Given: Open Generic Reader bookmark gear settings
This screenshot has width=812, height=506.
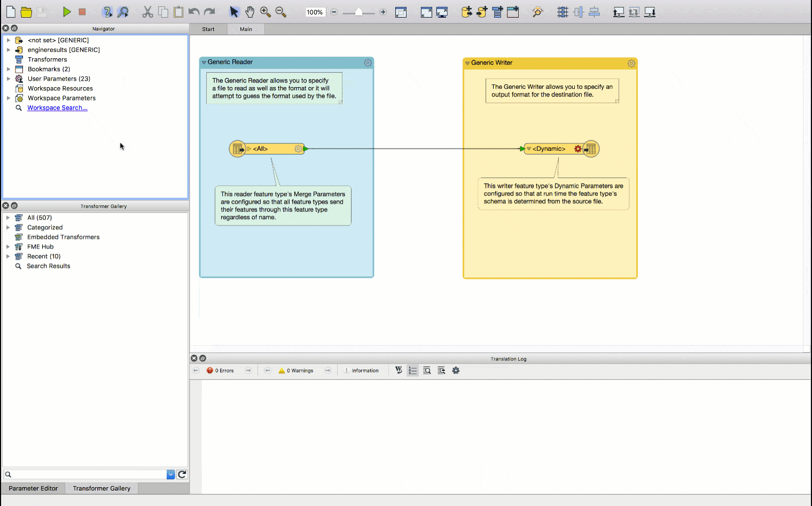Looking at the screenshot, I should [x=368, y=63].
